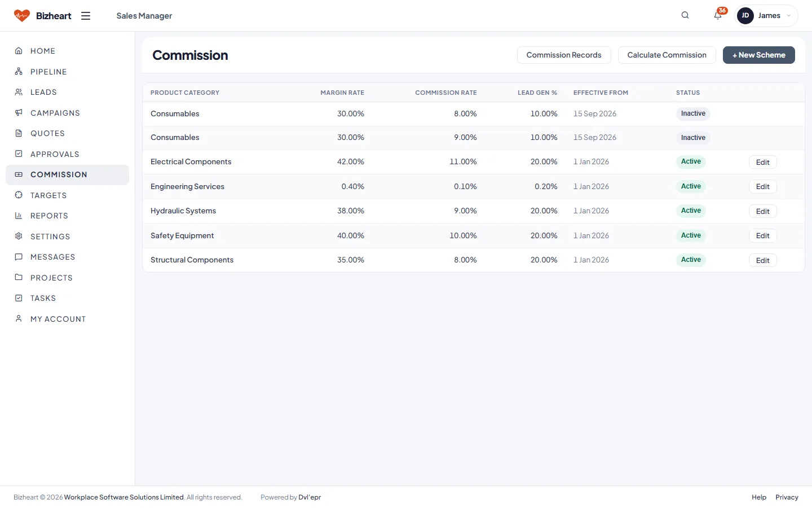Open Commission Records
This screenshot has height=508, width=812.
pyautogui.click(x=564, y=55)
